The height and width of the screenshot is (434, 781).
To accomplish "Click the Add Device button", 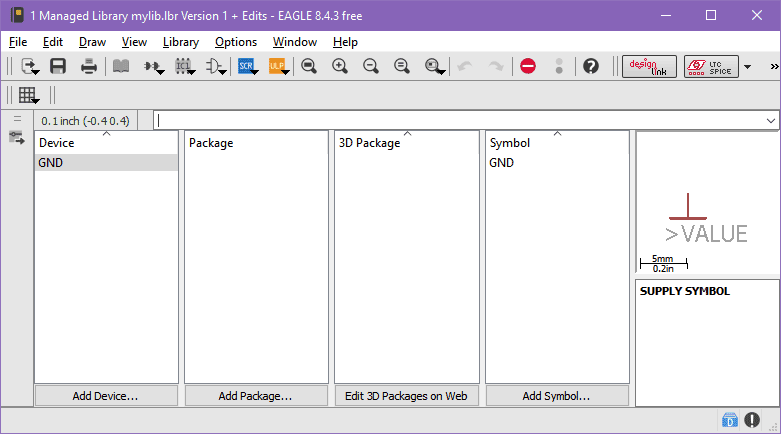I will [106, 396].
